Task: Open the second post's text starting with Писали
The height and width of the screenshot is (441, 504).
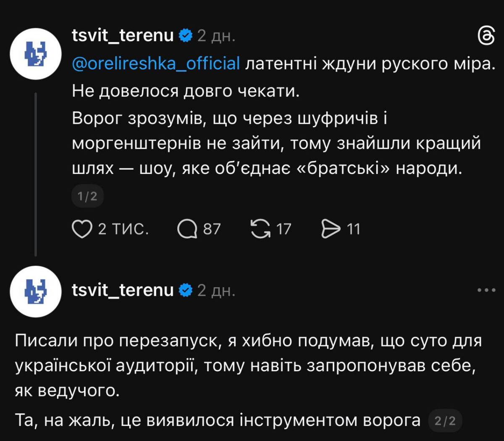Action: (248, 365)
